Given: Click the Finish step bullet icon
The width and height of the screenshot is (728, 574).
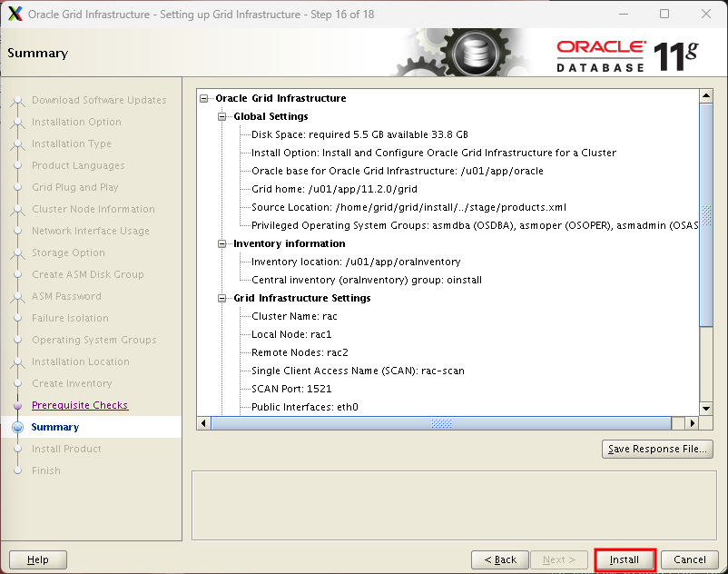Looking at the screenshot, I should pyautogui.click(x=17, y=470).
